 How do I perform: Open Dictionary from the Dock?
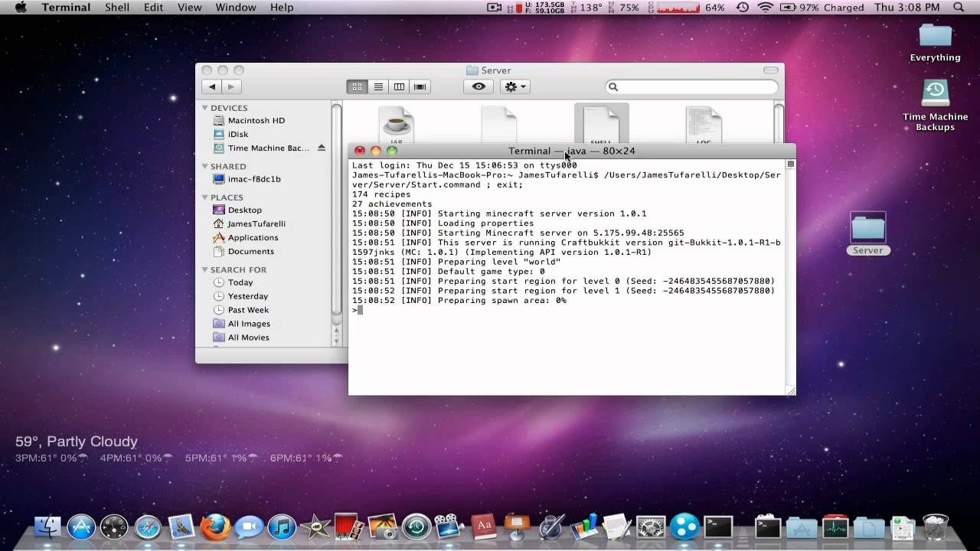point(483,527)
